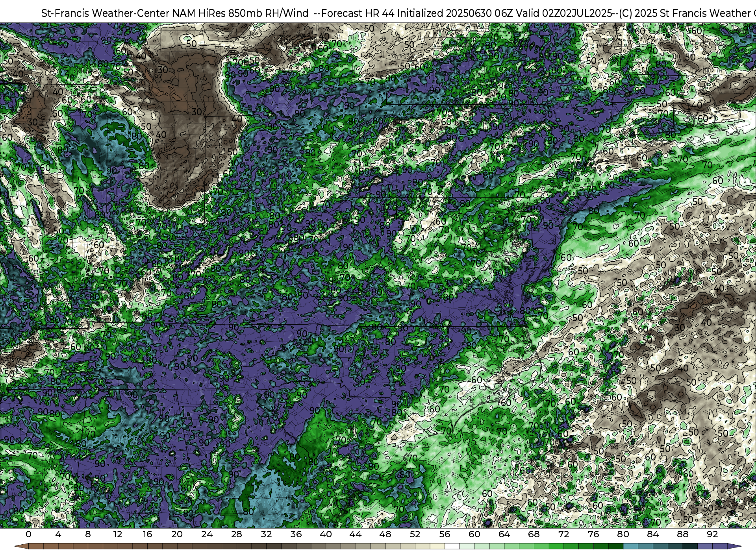
Task: Click the "Forecast HR 44" header text
Action: click(358, 13)
